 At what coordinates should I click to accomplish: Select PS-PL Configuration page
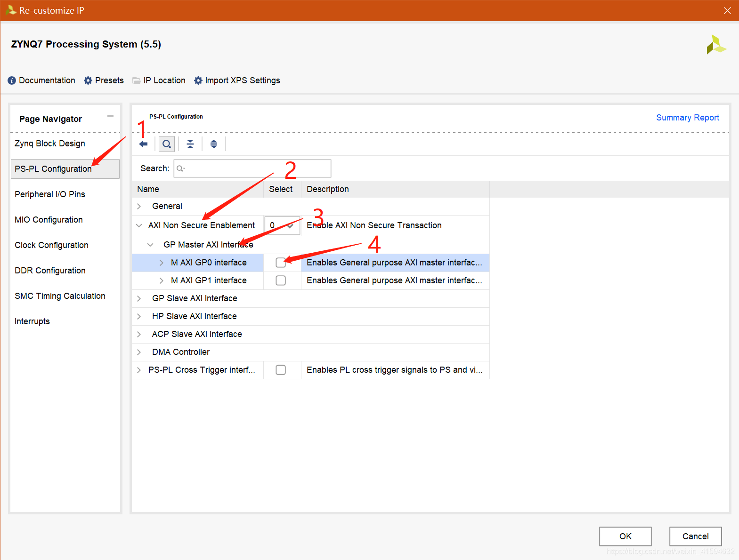point(65,169)
